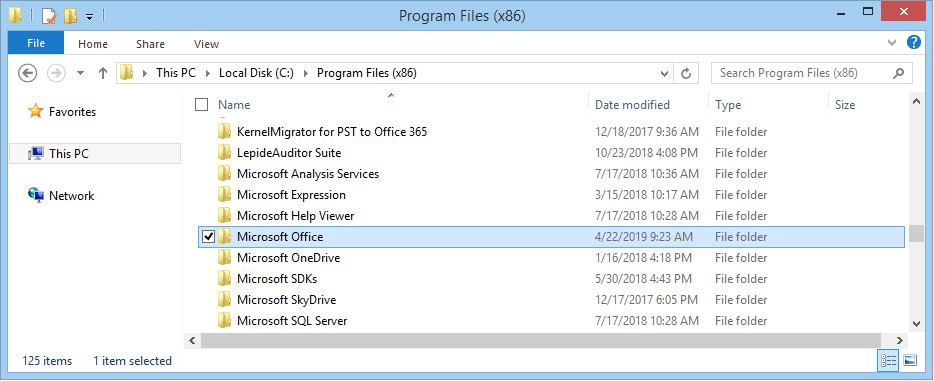Screen dimensions: 934x381
Task: Click This PC in address bar
Action: (x=176, y=73)
